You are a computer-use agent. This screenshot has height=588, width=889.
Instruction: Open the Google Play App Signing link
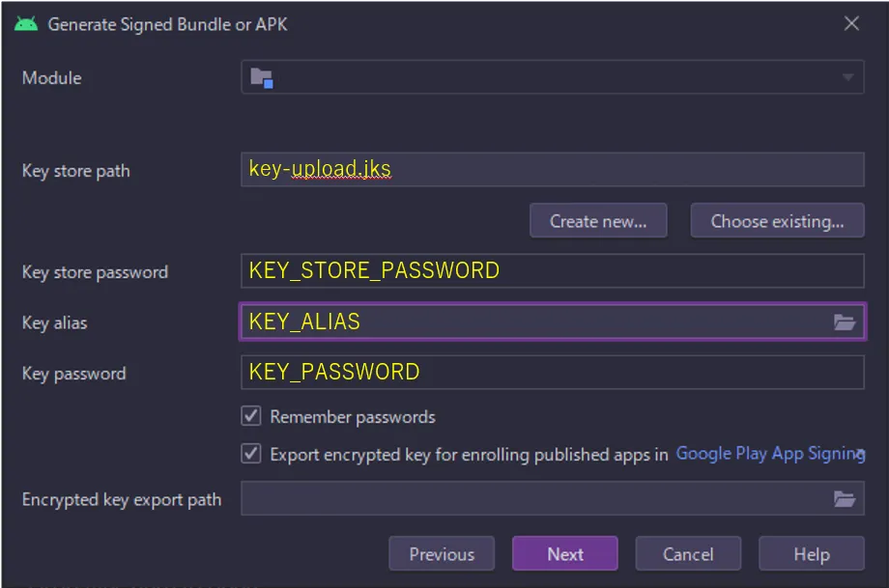[769, 454]
